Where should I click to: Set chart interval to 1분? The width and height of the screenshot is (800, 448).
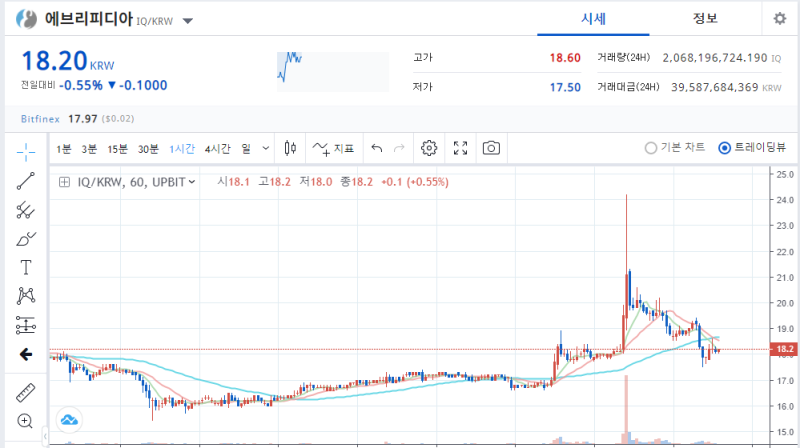point(64,149)
